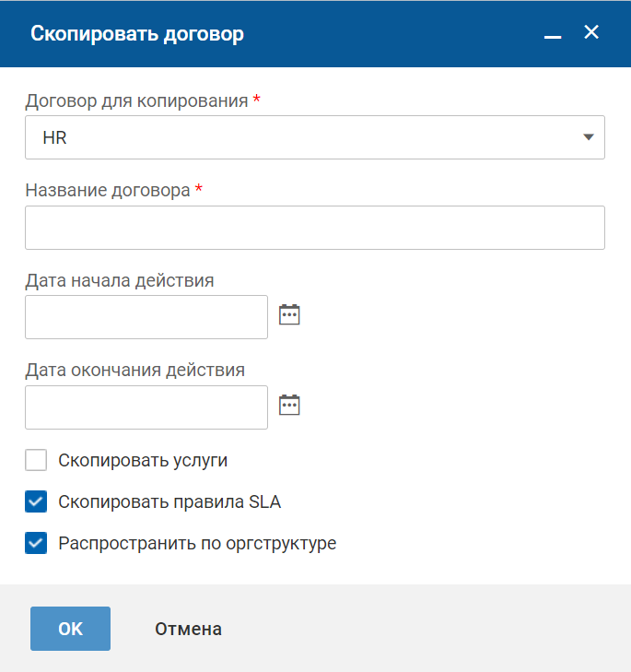Close the dialog with the X icon
Screen dimensions: 631x672
(x=591, y=33)
